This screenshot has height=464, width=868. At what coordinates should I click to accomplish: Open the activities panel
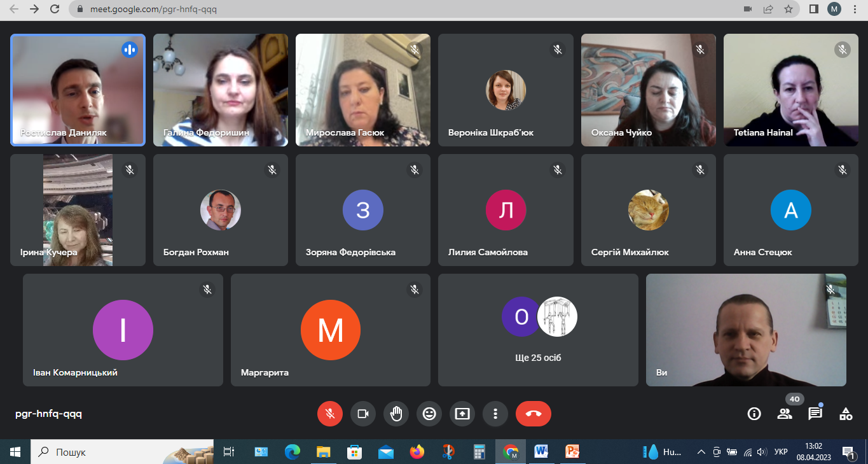846,414
